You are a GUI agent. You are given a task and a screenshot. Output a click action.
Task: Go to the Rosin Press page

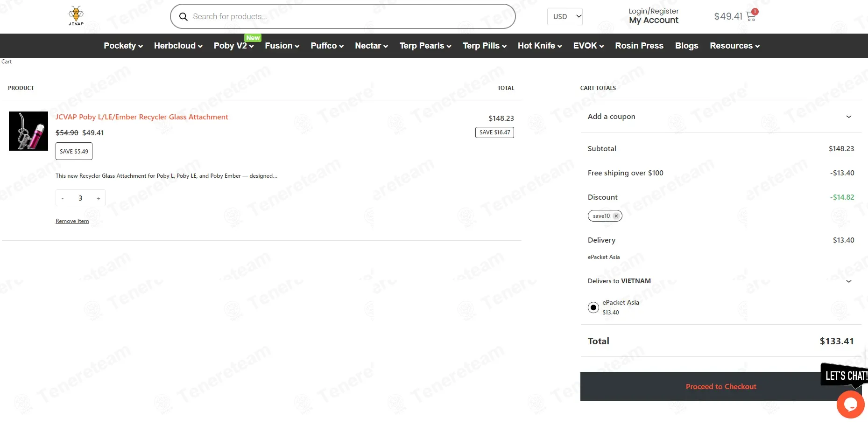pyautogui.click(x=639, y=46)
